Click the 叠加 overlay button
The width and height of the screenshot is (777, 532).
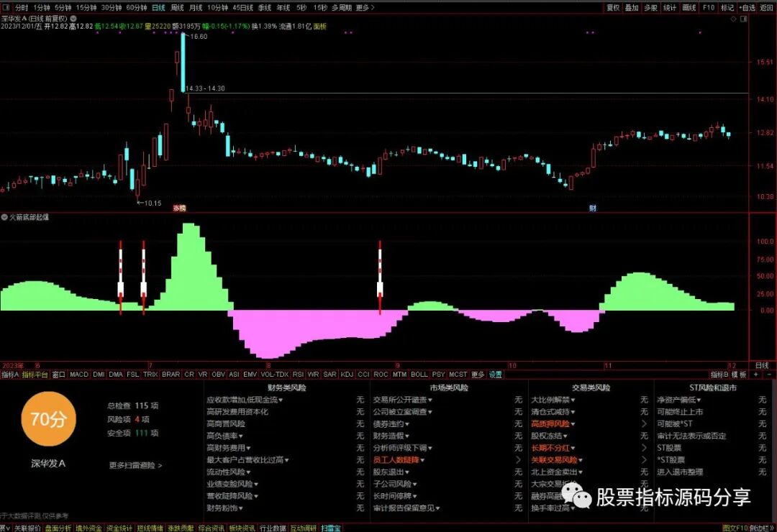[x=632, y=8]
